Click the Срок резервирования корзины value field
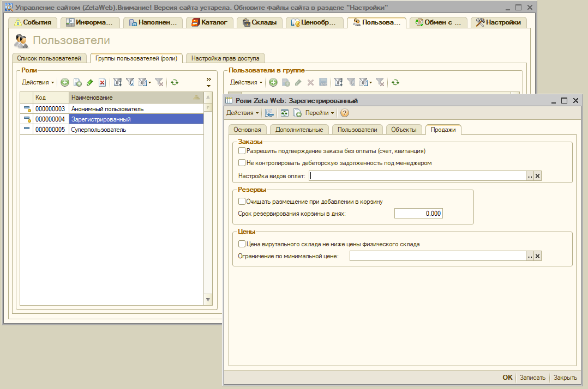The image size is (588, 389). coord(418,214)
